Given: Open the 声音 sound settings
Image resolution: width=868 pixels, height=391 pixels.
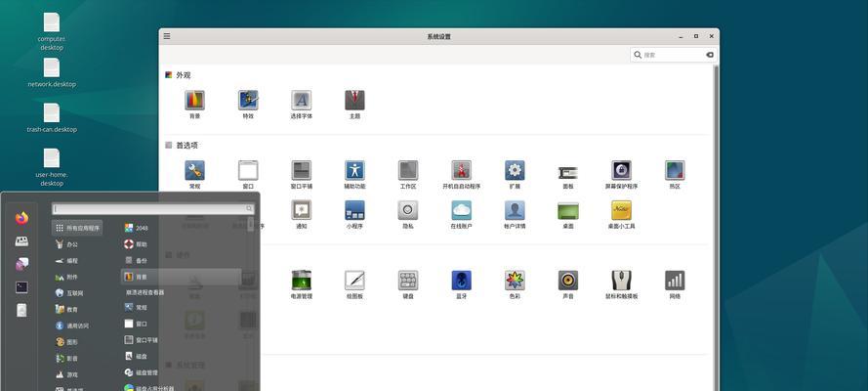Looking at the screenshot, I should (x=568, y=284).
